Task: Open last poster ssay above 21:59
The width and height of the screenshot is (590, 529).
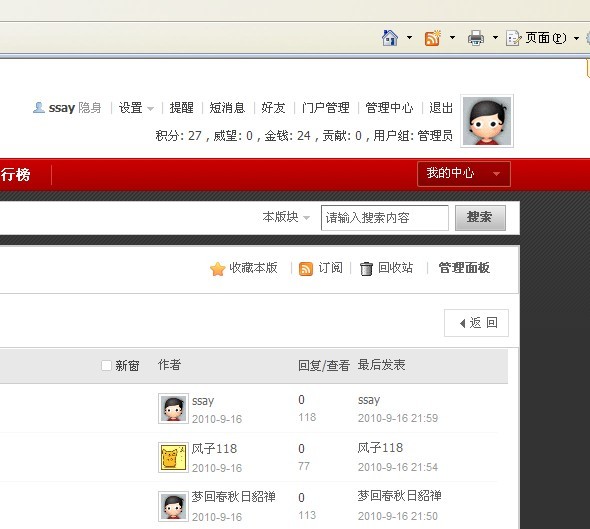Action: tap(369, 400)
